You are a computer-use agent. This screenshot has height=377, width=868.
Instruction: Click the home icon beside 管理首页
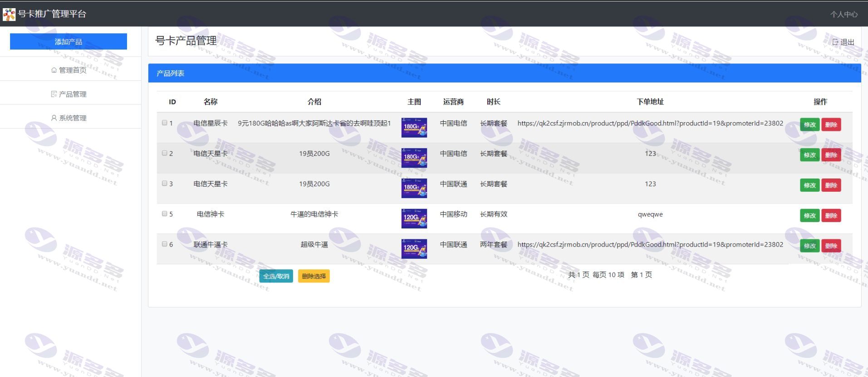[54, 70]
